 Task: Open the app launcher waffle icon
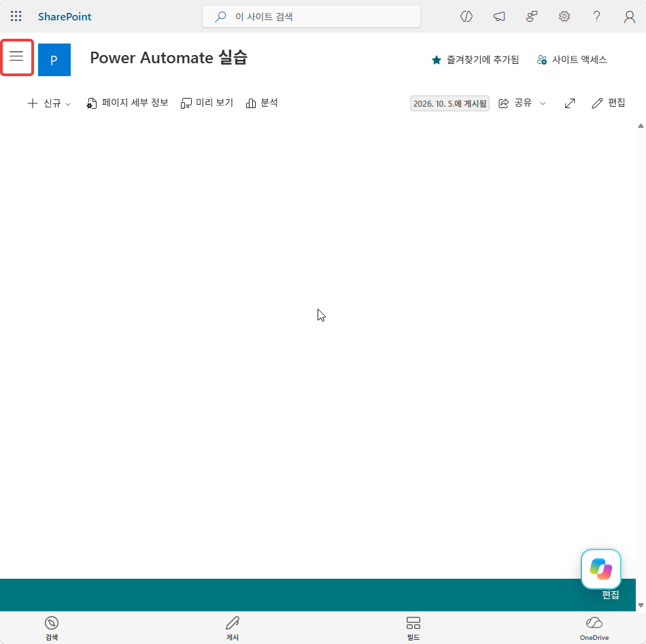tap(16, 16)
